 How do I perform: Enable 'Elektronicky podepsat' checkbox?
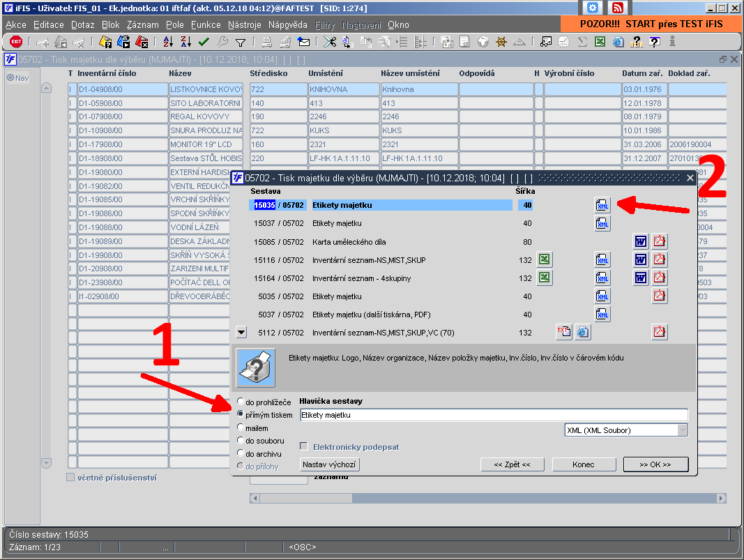pyautogui.click(x=304, y=446)
